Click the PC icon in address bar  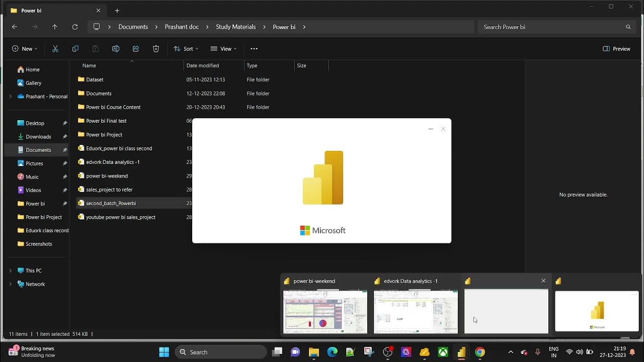[97, 27]
